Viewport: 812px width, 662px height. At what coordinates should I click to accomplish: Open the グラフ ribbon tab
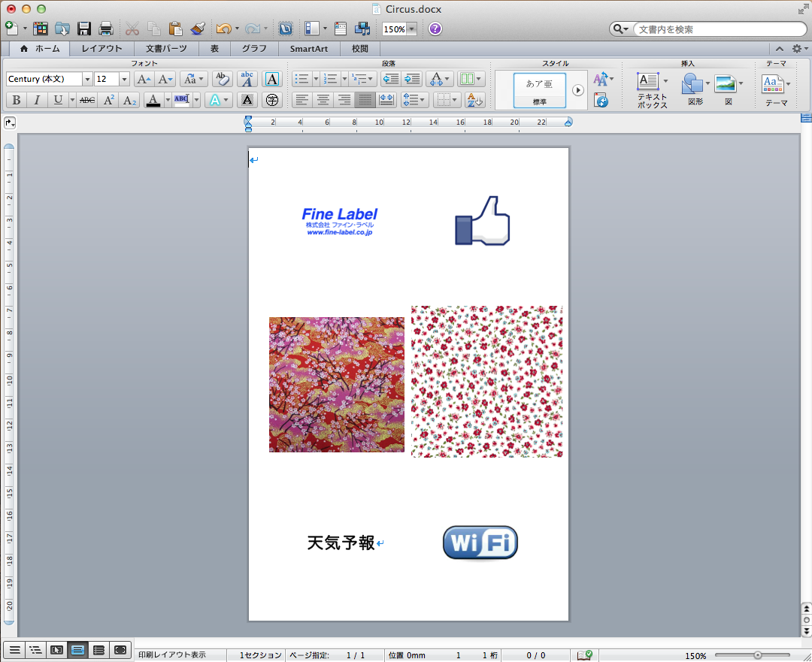(x=254, y=49)
